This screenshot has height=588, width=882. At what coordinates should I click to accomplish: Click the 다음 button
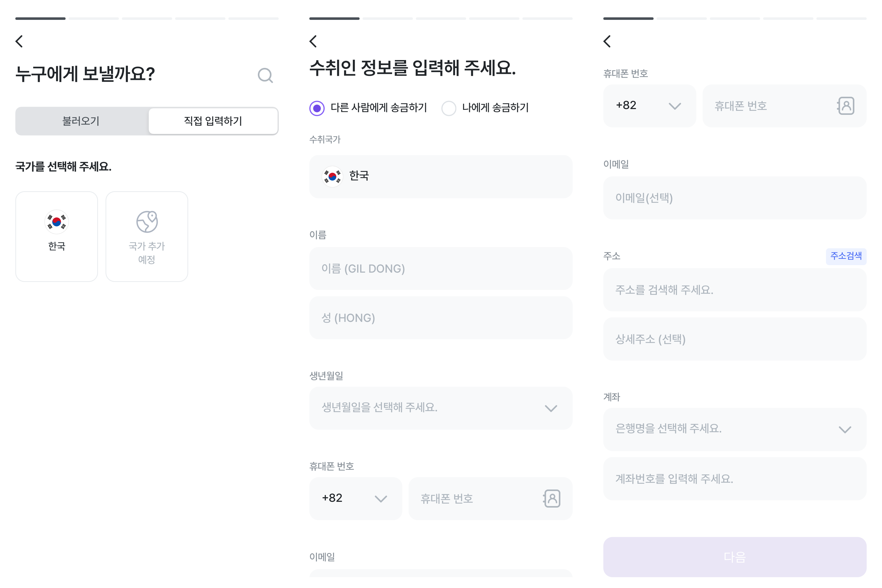(735, 557)
